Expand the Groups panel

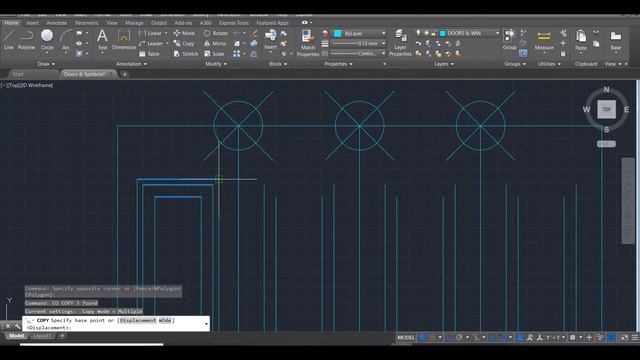coord(515,64)
